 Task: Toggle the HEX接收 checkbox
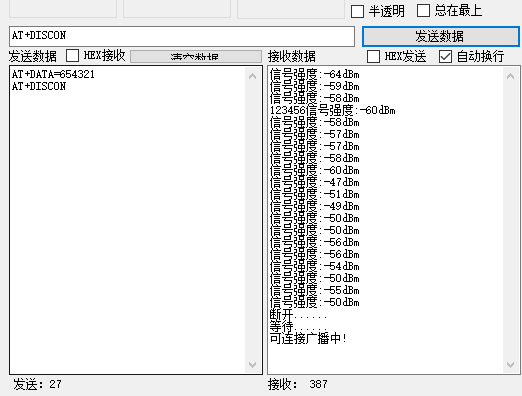tap(72, 55)
